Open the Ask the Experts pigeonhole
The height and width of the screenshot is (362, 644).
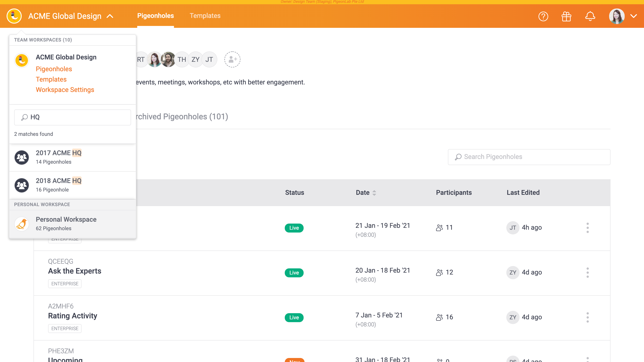pyautogui.click(x=74, y=271)
